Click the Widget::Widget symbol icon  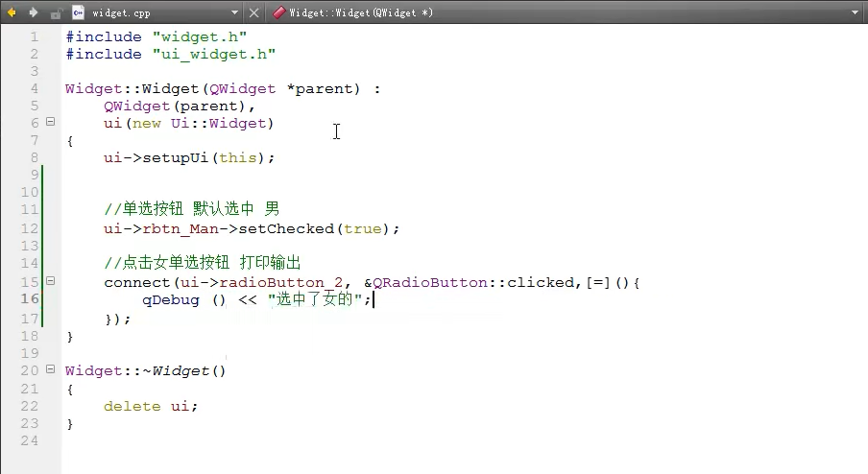pyautogui.click(x=279, y=12)
